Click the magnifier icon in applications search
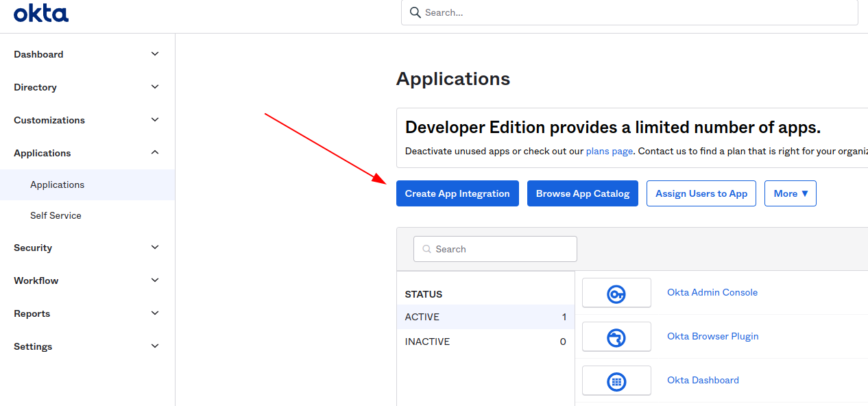The image size is (868, 406). point(427,249)
